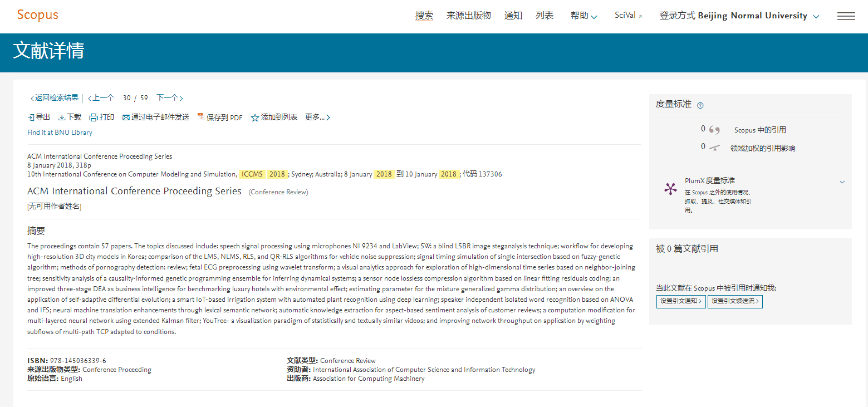Image resolution: width=868 pixels, height=407 pixels.
Task: Click the email envelope icon
Action: [x=126, y=117]
